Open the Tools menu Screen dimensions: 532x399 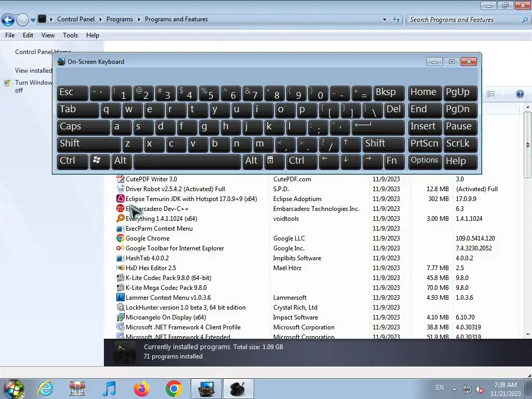click(70, 35)
